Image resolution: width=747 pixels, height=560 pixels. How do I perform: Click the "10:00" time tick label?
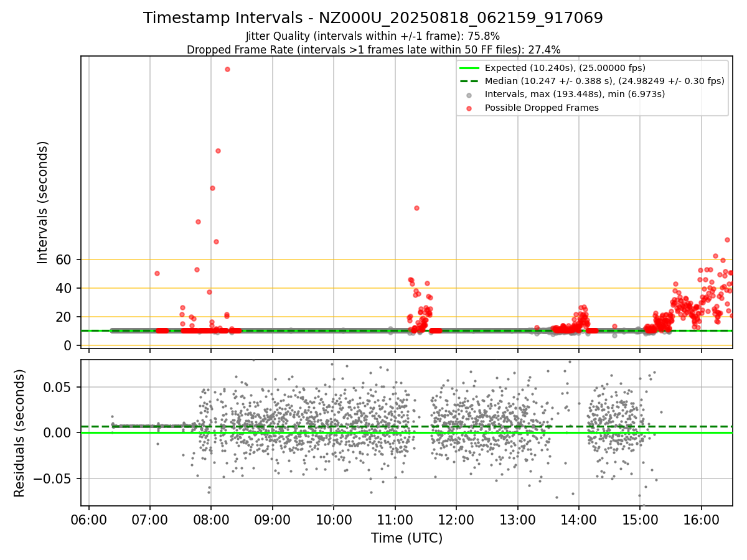334,520
